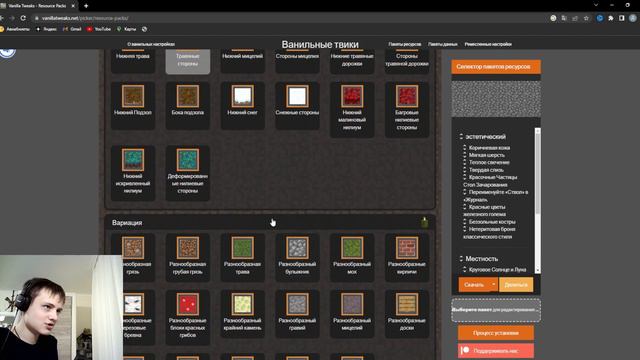The image size is (640, 360).
Task: Click Красочные Частицы Стол Зачарования entry
Action: [x=490, y=181]
